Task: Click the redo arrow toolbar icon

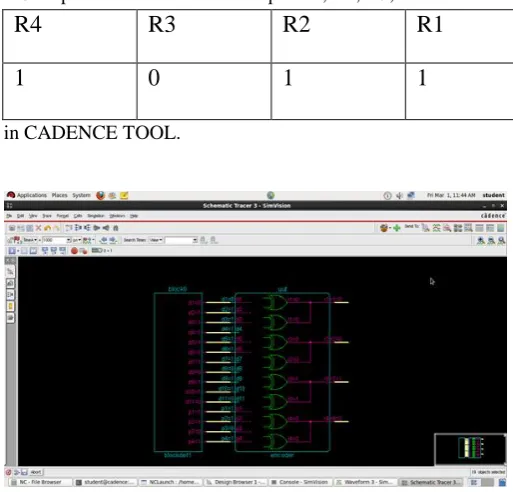Action: point(56,228)
